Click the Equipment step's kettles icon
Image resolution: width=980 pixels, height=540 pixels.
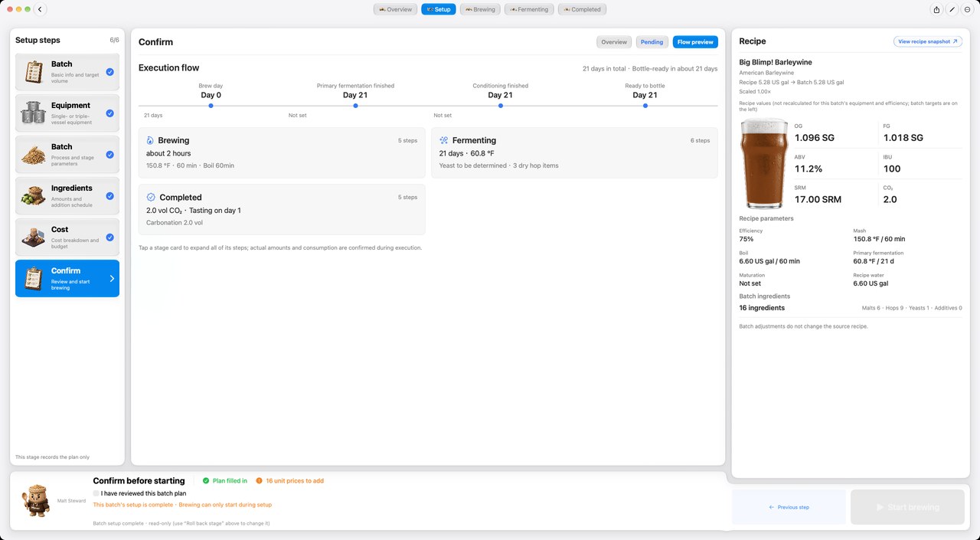(33, 113)
